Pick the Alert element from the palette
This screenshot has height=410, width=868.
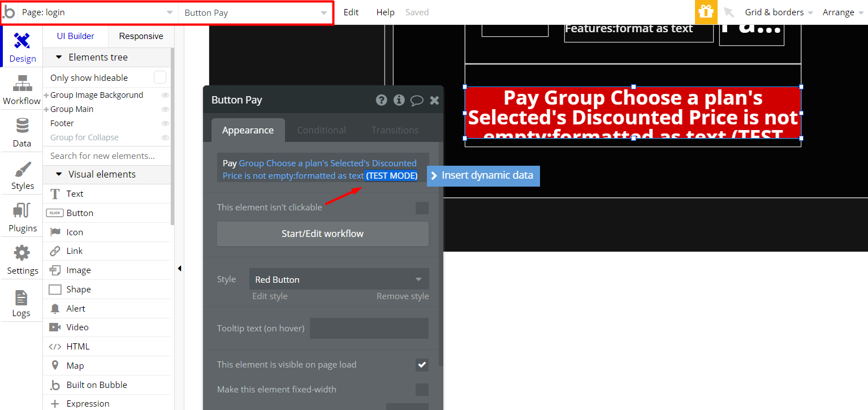coord(107,309)
